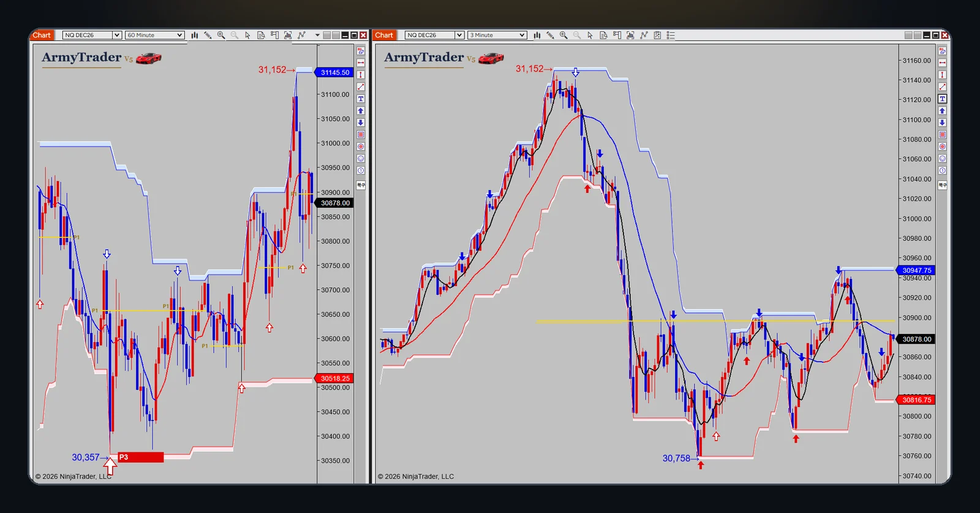Click the red 30816.75 price marker
Viewport: 980px width, 513px height.
[x=915, y=400]
